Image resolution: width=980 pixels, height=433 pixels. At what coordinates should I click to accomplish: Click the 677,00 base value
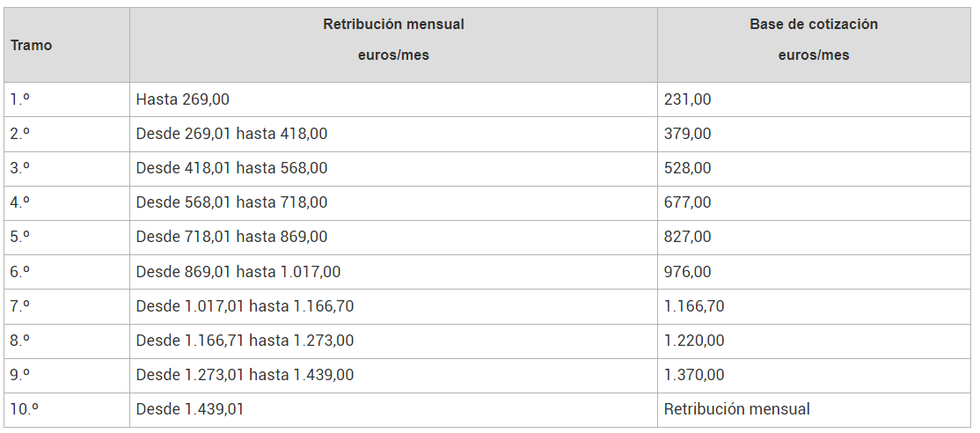[688, 202]
